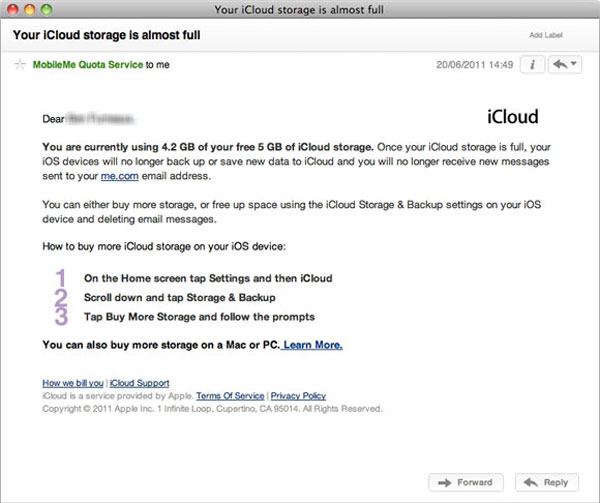
Task: Open the Privacy Policy link
Action: tap(298, 396)
